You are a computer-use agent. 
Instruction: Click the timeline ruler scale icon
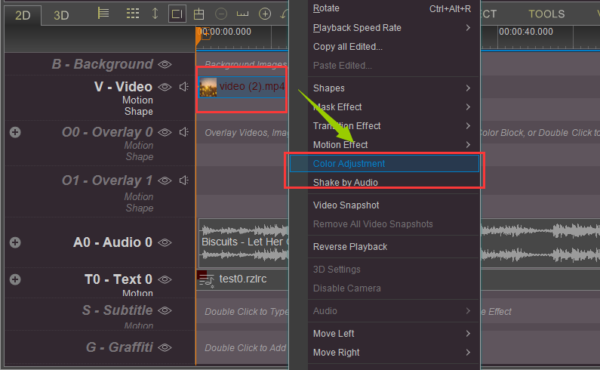coord(243,15)
